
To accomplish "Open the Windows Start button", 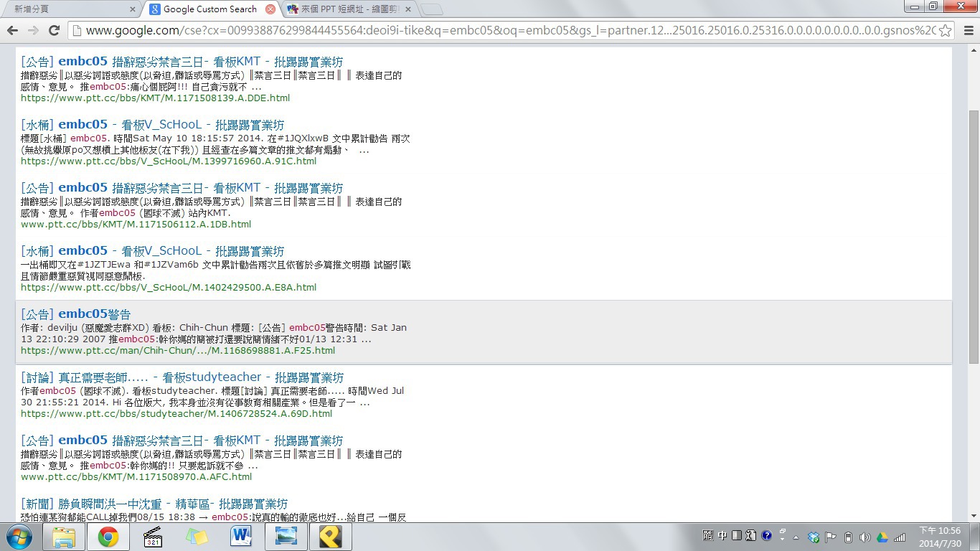I will 19,537.
